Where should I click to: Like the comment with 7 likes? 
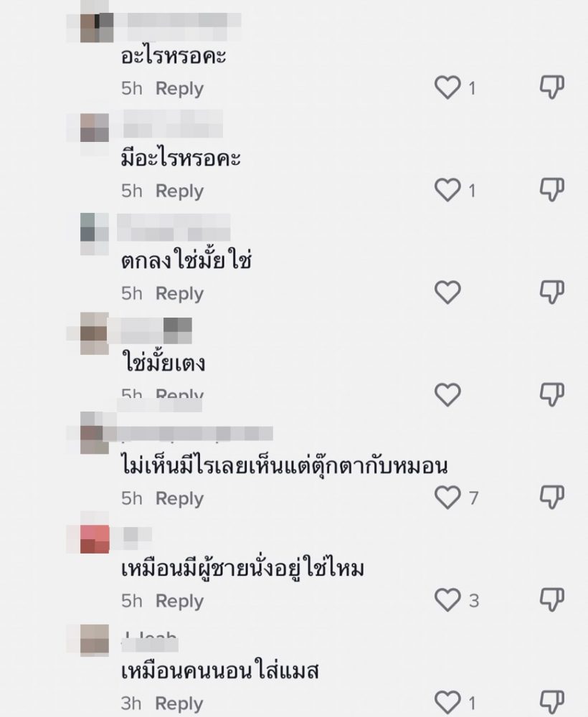[448, 497]
